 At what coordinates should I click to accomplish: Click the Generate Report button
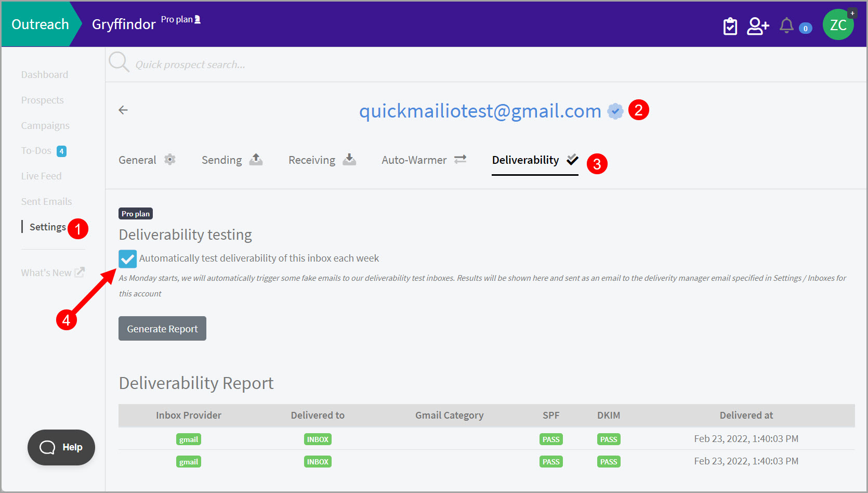coord(162,329)
